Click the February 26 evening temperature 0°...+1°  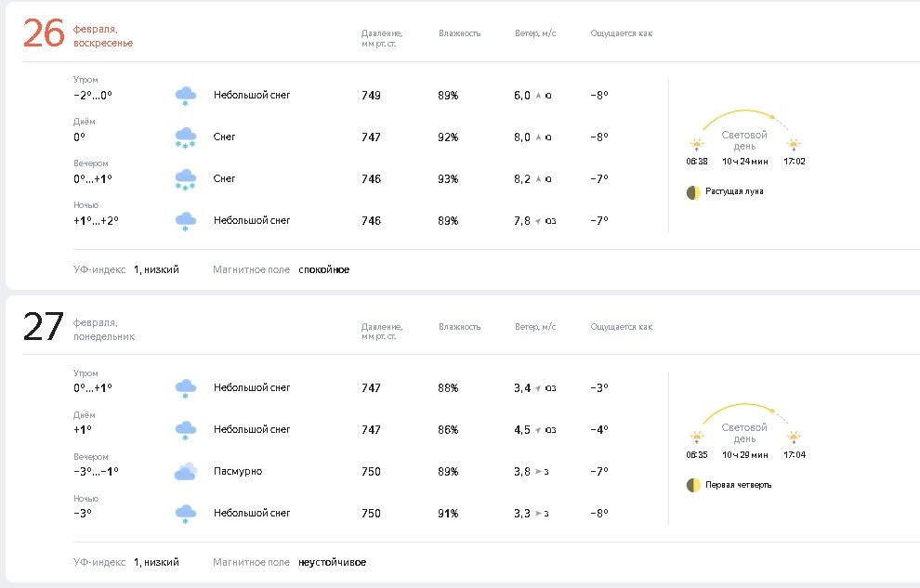click(93, 178)
